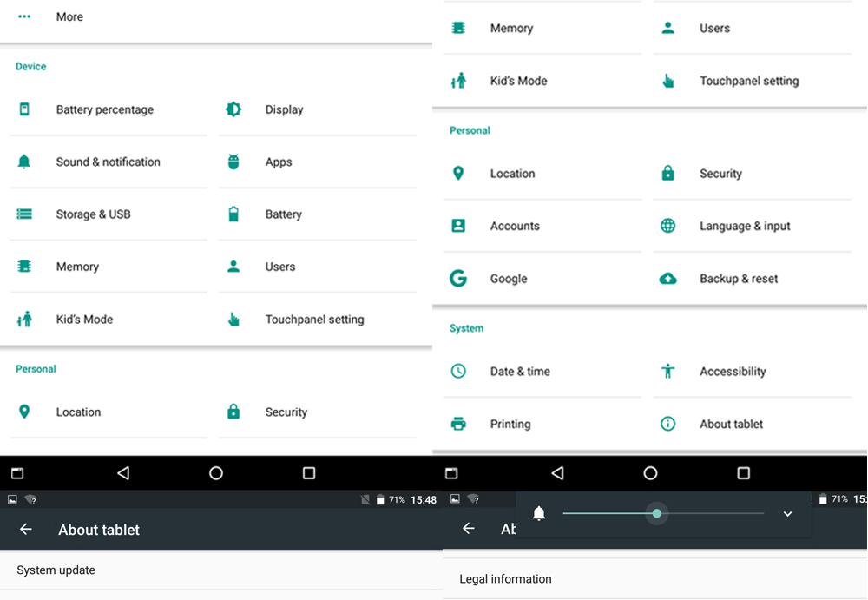868x600 pixels.
Task: Tap the Battery percentage icon
Action: click(24, 109)
